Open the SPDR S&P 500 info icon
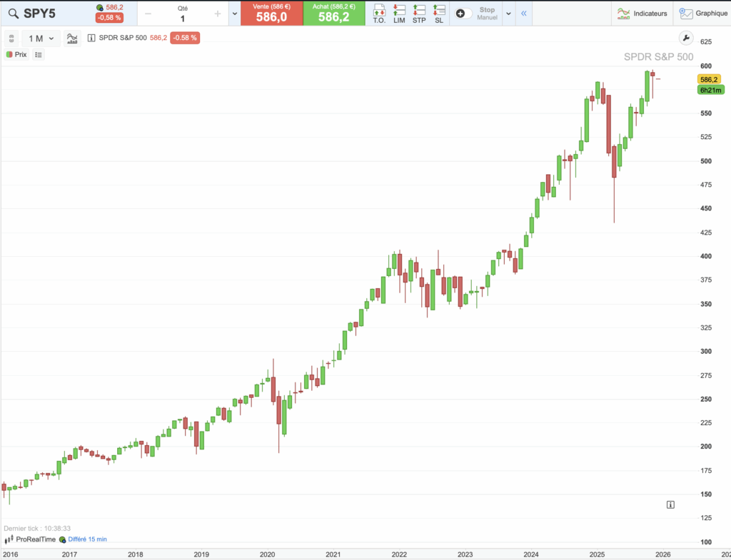This screenshot has height=560, width=731. tap(90, 38)
